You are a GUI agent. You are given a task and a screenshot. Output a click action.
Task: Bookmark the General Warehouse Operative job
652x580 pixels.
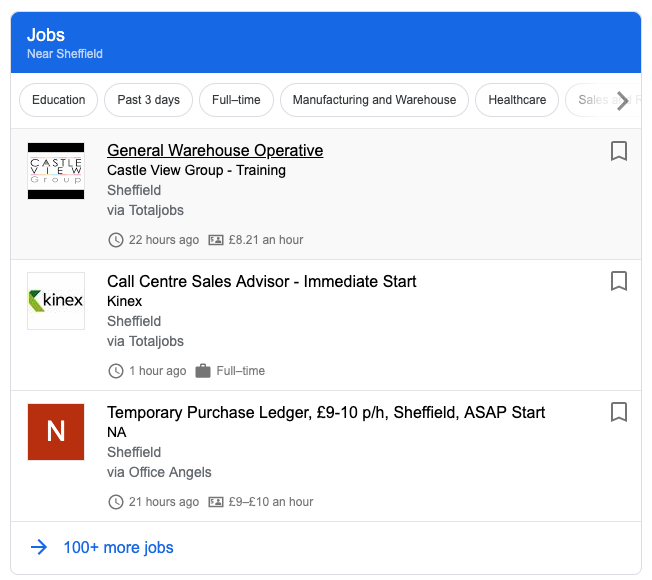pyautogui.click(x=618, y=151)
